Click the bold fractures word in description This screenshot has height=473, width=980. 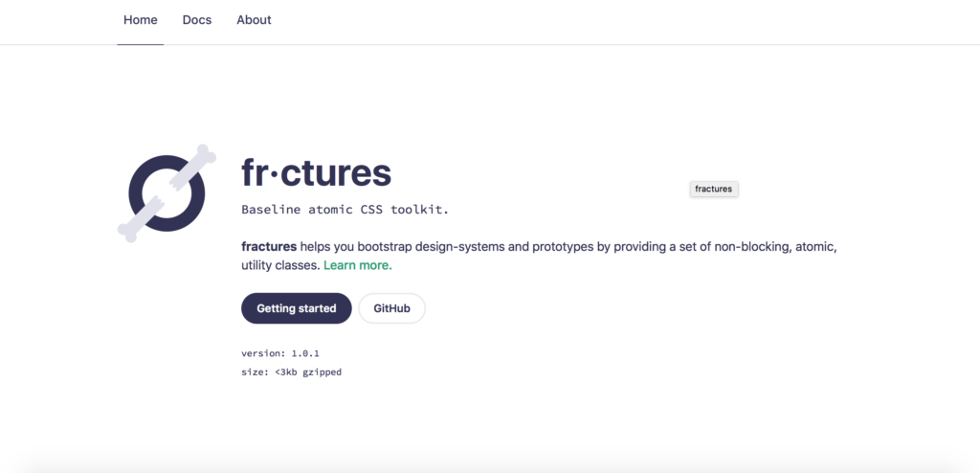(x=269, y=246)
